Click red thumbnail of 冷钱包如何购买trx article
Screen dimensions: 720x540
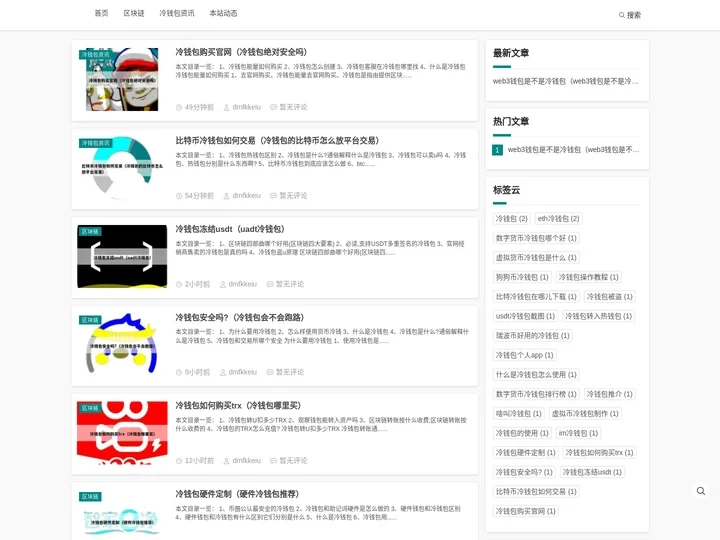[x=122, y=433]
